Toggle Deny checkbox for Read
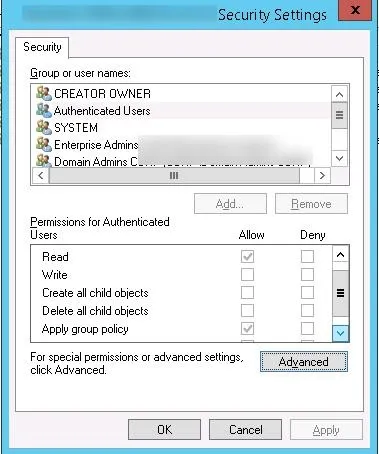Viewport: 379px width, 454px height. 307,257
